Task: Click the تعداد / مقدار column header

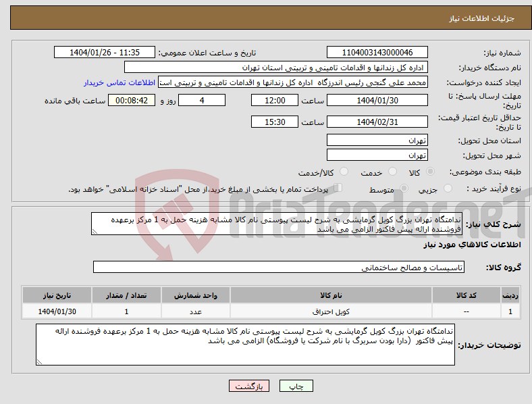Action: (x=126, y=295)
